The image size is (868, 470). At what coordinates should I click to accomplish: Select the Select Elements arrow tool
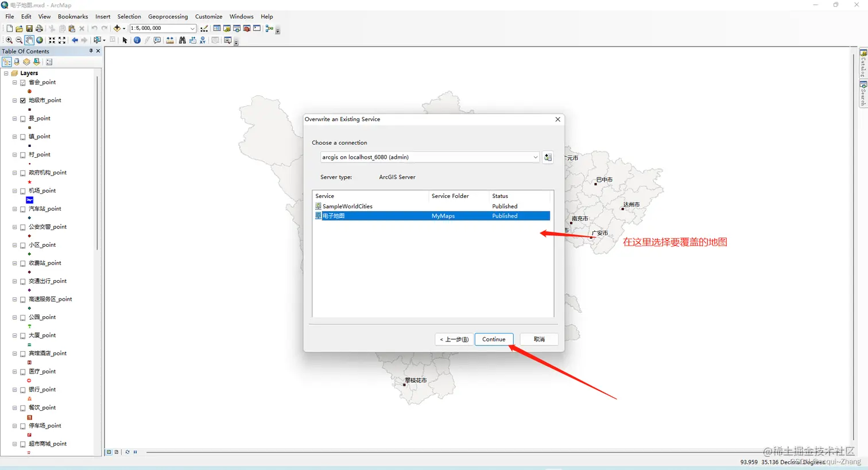125,40
